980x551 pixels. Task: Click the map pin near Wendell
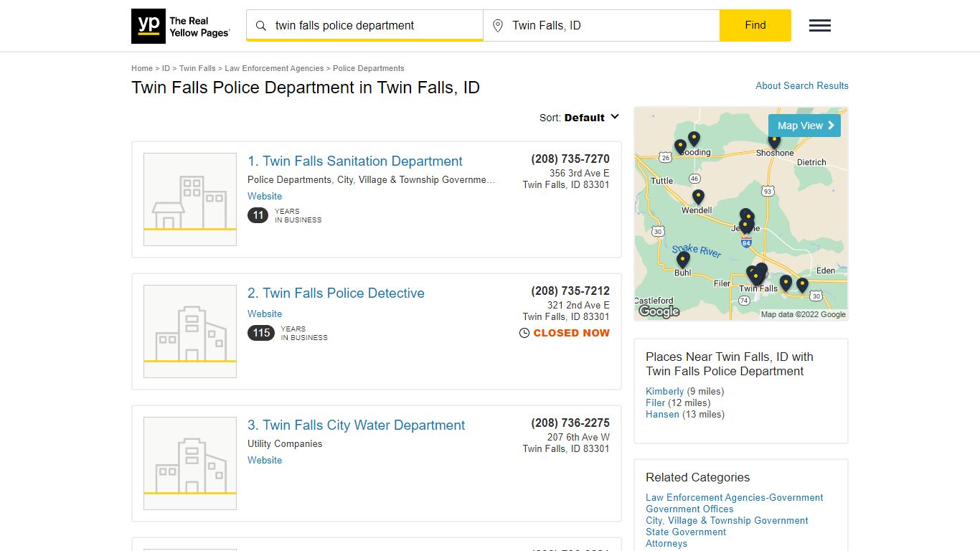point(698,197)
